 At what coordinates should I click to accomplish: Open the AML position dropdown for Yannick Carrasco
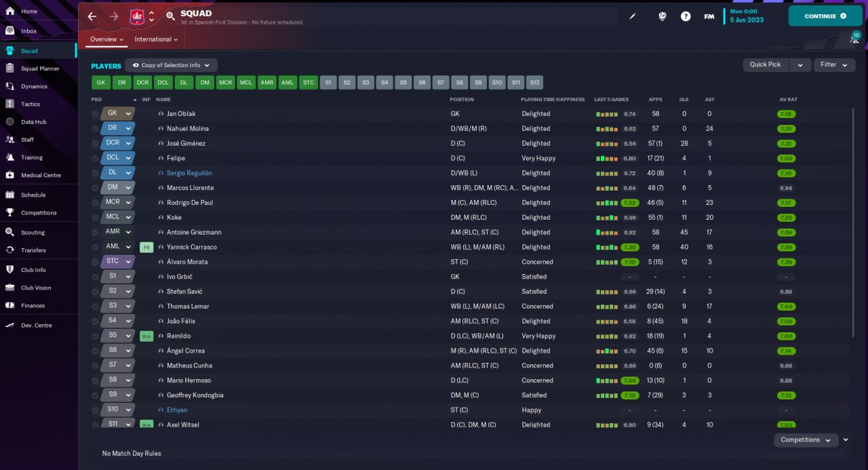[x=117, y=247]
